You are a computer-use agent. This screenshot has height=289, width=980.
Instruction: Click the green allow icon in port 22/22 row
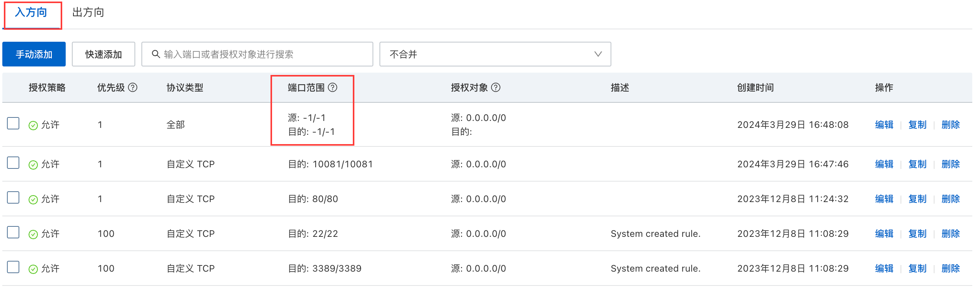coord(33,234)
